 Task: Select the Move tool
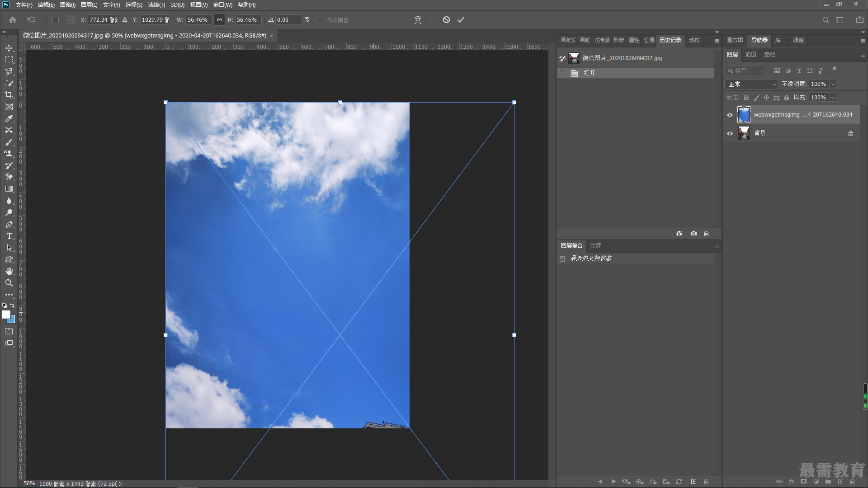click(9, 48)
